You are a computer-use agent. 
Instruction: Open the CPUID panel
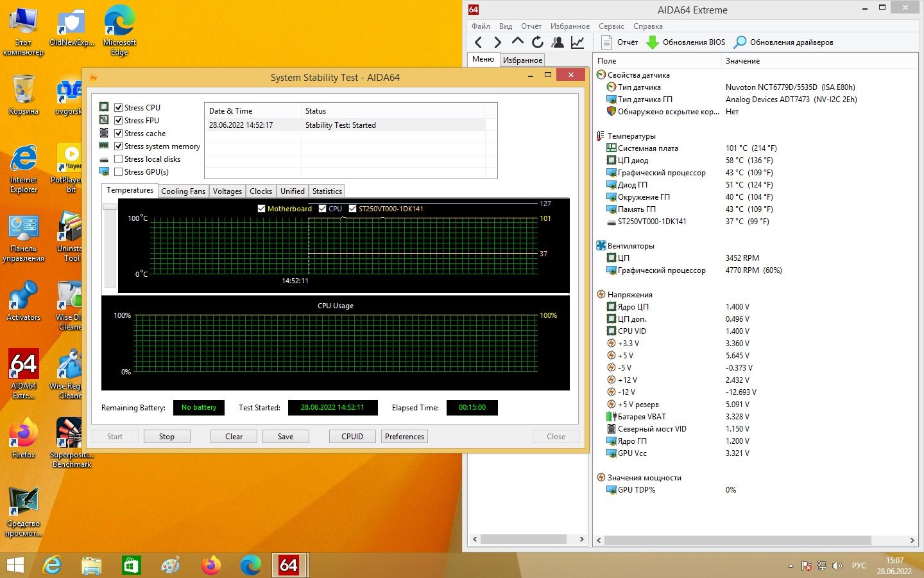pyautogui.click(x=352, y=437)
